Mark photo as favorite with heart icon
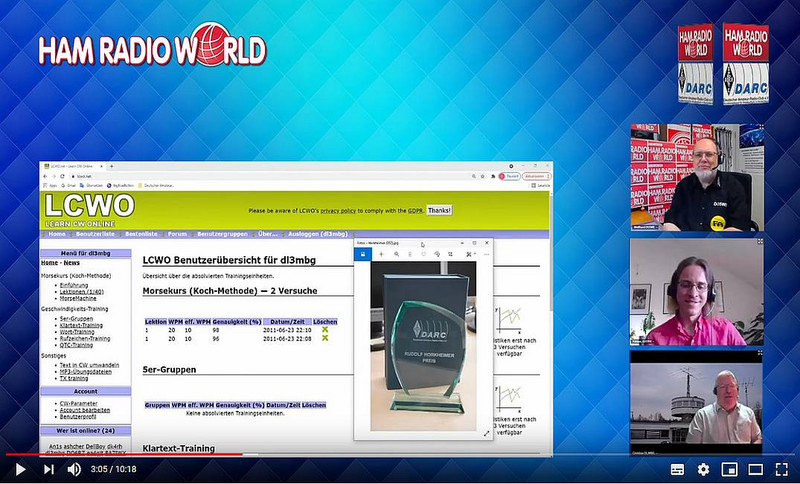800x484 pixels. click(x=423, y=254)
